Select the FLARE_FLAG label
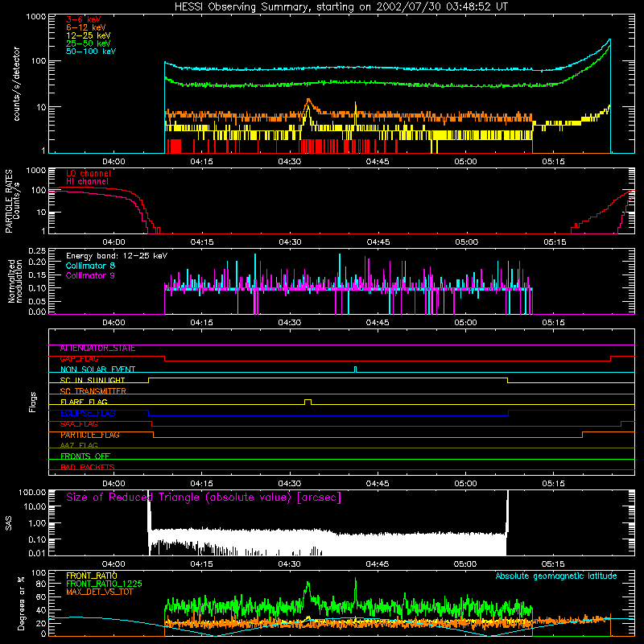This screenshot has height=644, width=644. 84,402
